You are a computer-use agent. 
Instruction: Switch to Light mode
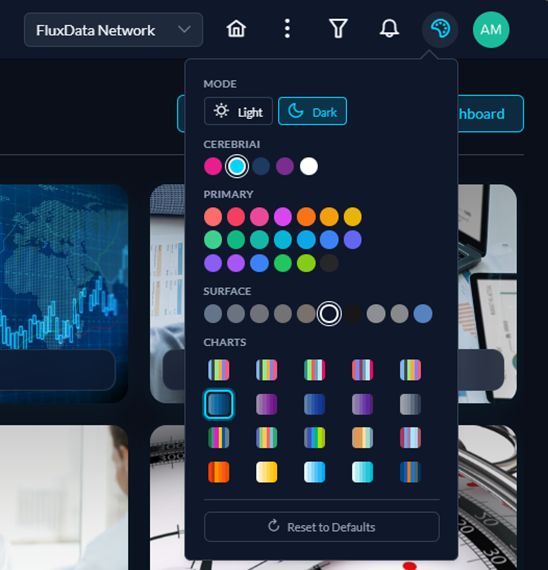pyautogui.click(x=238, y=111)
